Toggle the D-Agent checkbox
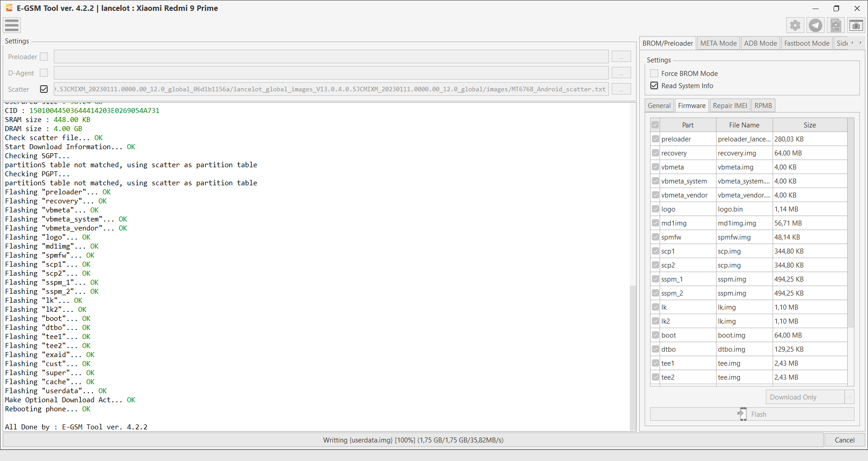The height and width of the screenshot is (461, 868). (44, 73)
